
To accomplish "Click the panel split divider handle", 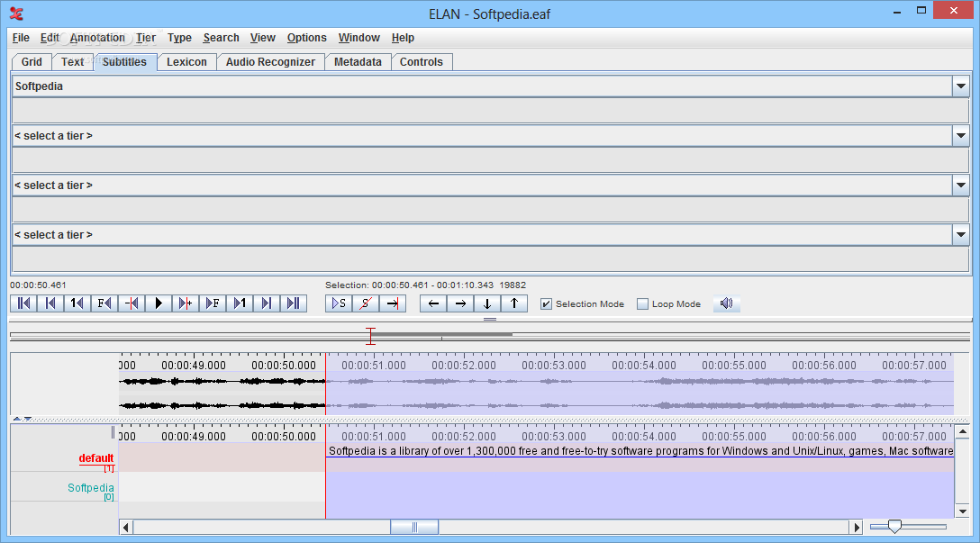I will [x=490, y=320].
